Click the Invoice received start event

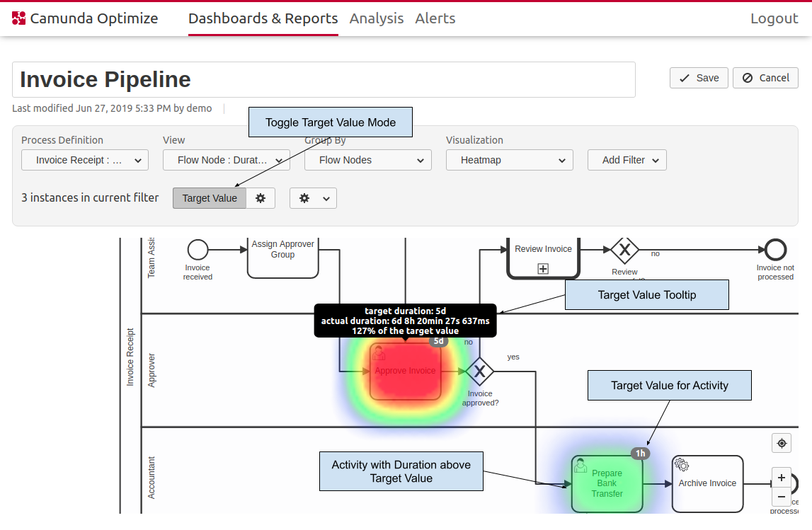(198, 250)
